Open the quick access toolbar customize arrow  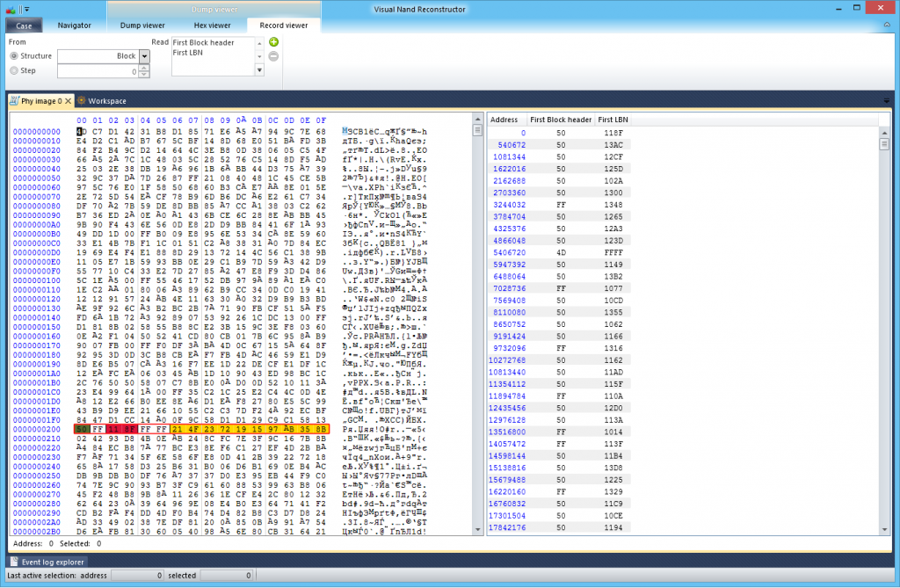click(x=27, y=9)
